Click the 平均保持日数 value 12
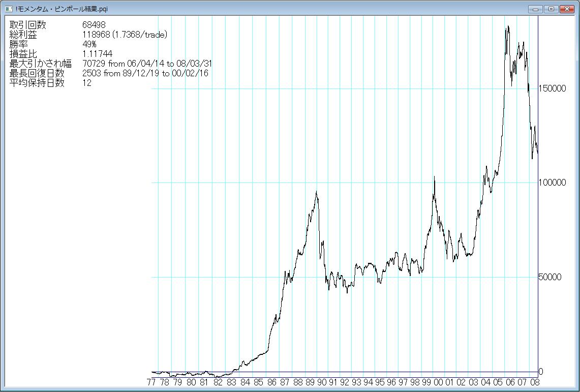Screen dimensions: 580x392 tap(86, 83)
